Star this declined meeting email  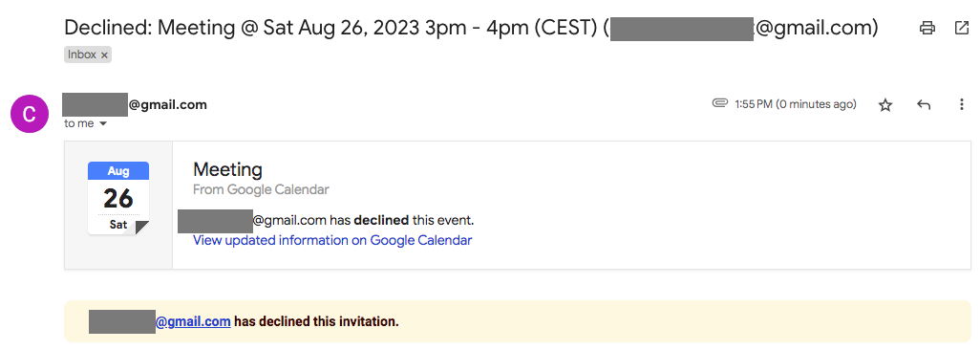pyautogui.click(x=885, y=105)
